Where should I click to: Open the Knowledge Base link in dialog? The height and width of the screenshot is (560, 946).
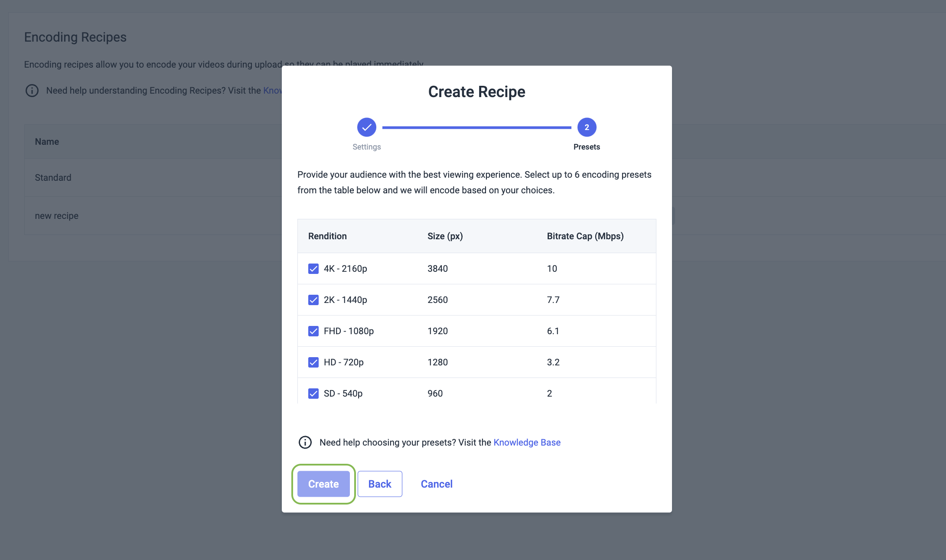click(527, 442)
